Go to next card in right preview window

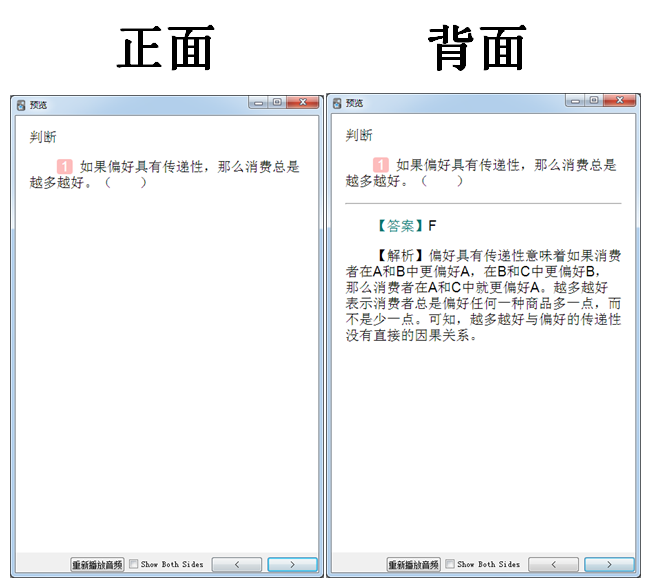pos(609,564)
